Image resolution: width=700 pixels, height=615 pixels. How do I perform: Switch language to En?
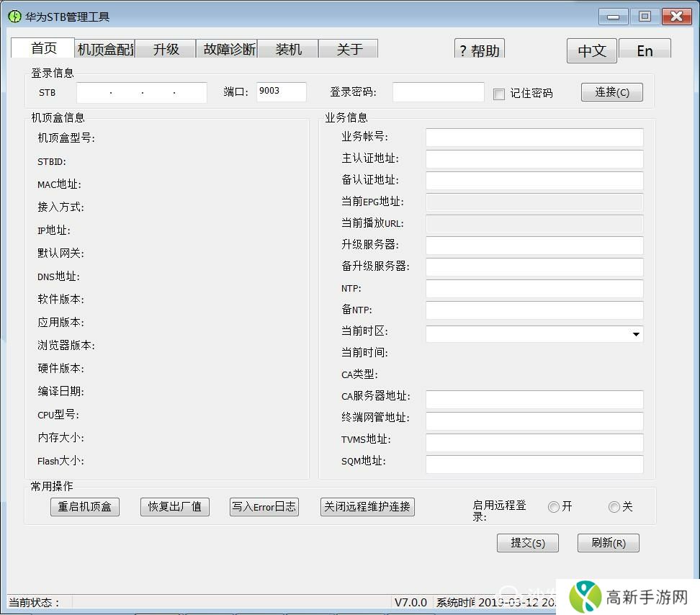(x=645, y=50)
